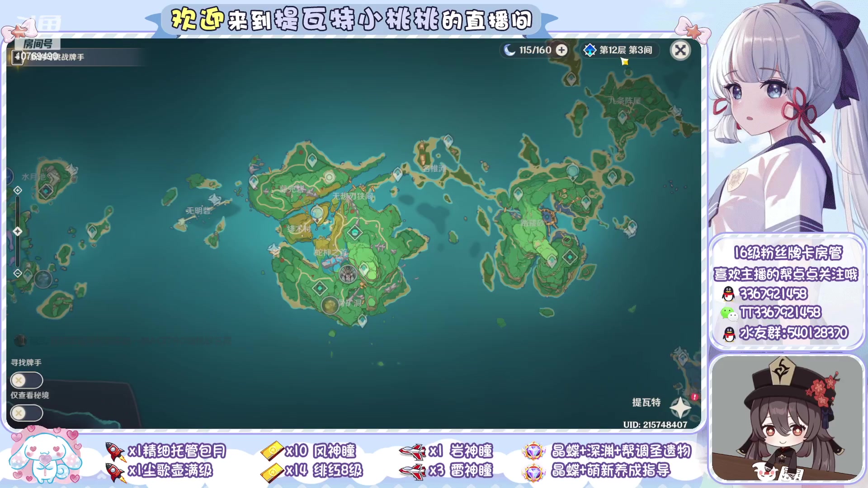
Task: Add Original Resin with the plus button
Action: click(561, 50)
